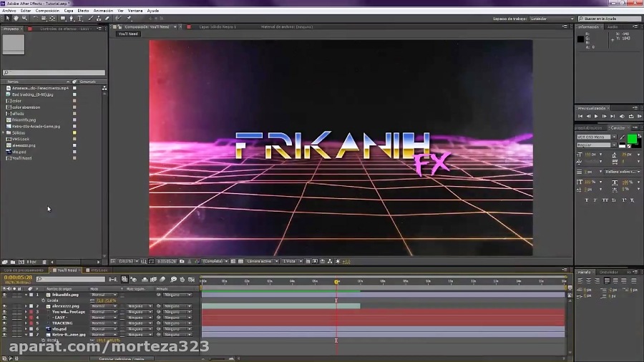Open the Archivo menu

[x=9, y=11]
